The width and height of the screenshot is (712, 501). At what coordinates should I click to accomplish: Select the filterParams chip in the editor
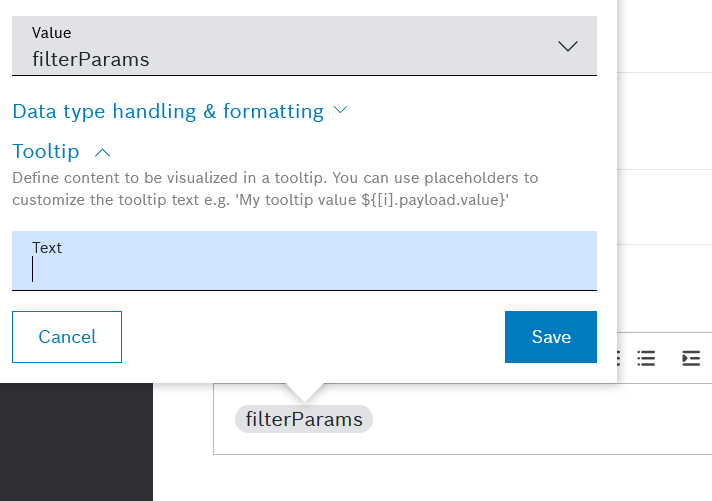tap(304, 419)
